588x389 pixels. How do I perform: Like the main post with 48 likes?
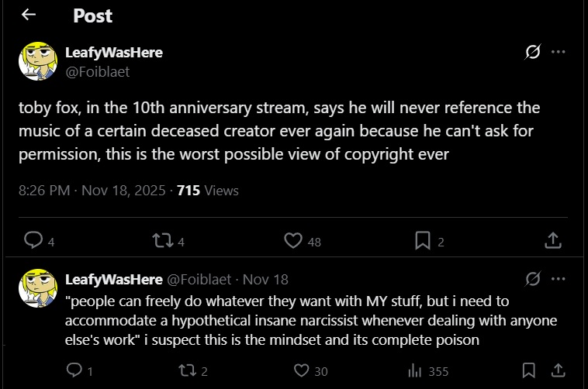click(x=293, y=240)
